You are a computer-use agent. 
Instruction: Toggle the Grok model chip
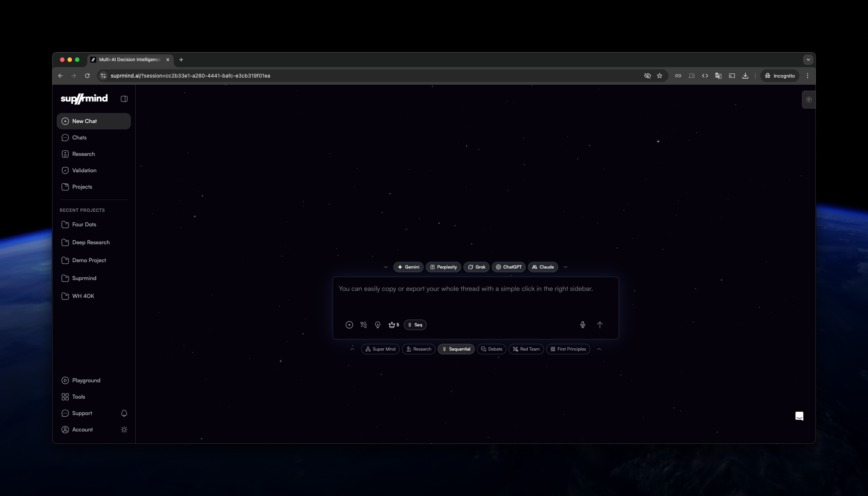[477, 267]
